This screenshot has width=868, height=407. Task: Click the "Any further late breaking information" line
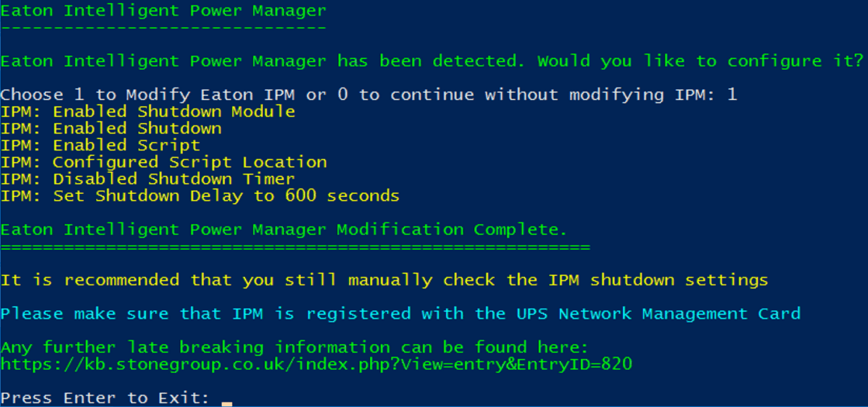[x=294, y=347]
